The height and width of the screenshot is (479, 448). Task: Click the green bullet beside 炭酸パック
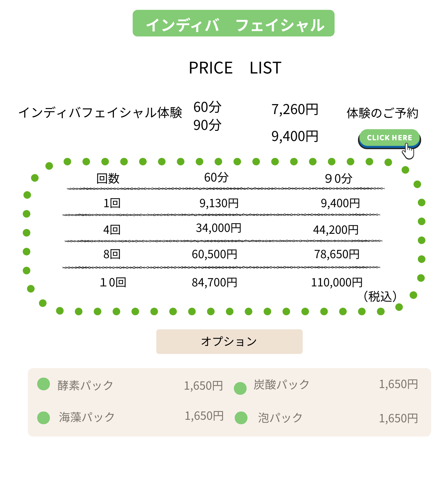[240, 388]
